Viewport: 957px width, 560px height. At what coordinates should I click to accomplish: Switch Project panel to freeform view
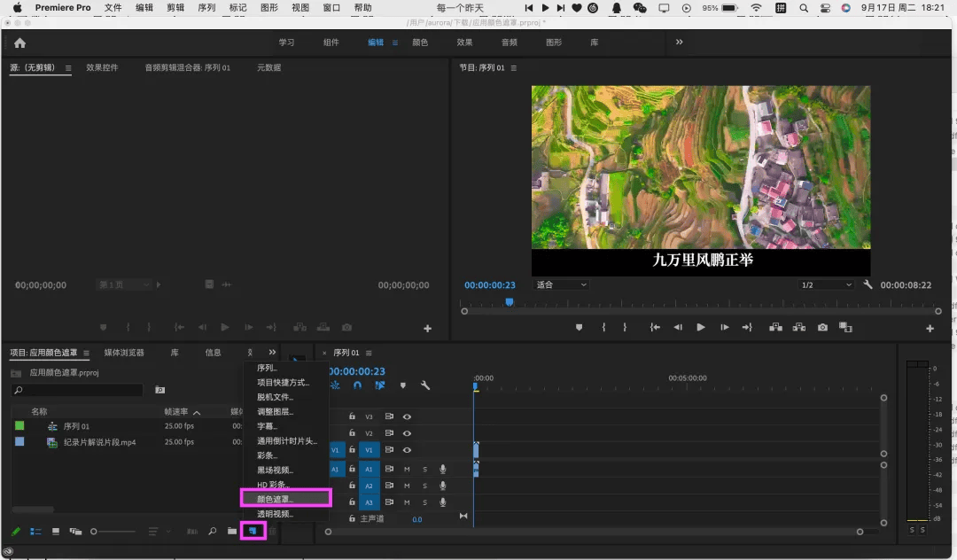(75, 532)
